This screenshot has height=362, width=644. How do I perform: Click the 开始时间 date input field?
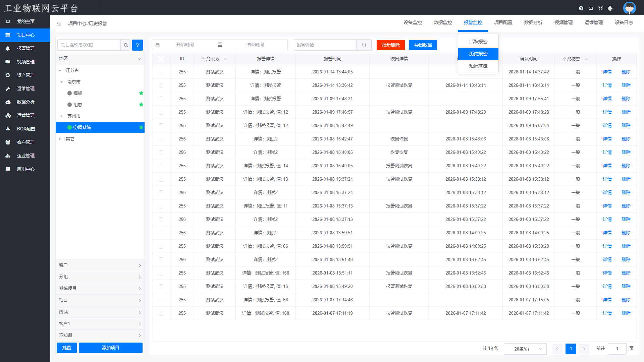coord(185,45)
